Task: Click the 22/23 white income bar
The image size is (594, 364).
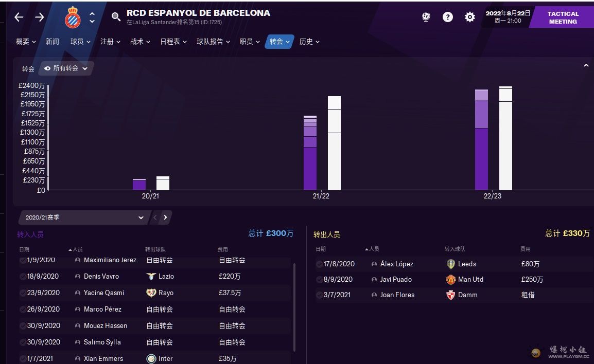Action: 505,138
